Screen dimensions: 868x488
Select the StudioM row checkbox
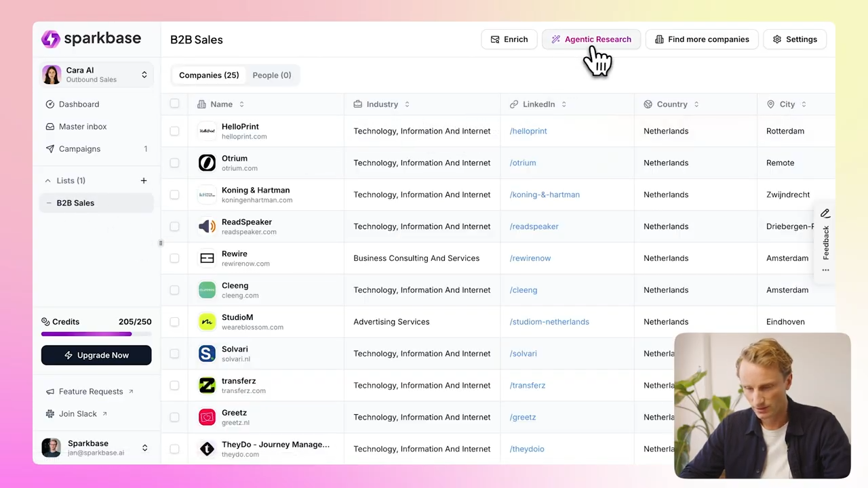click(174, 322)
